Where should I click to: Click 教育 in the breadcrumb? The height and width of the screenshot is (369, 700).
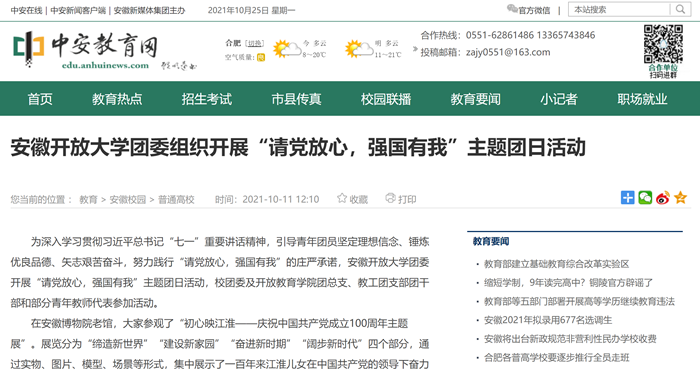pyautogui.click(x=88, y=199)
